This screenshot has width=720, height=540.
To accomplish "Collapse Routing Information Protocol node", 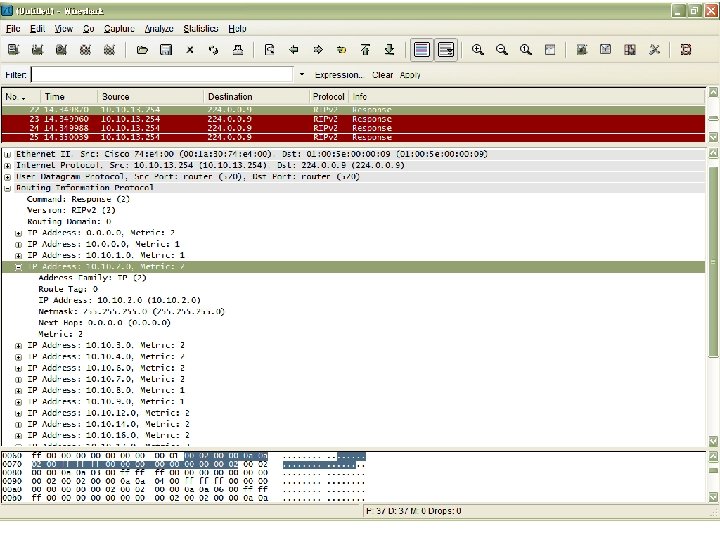I will pyautogui.click(x=7, y=188).
